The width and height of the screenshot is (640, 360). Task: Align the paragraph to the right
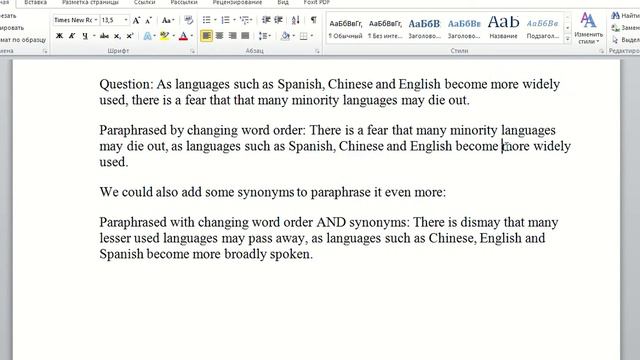pyautogui.click(x=232, y=36)
